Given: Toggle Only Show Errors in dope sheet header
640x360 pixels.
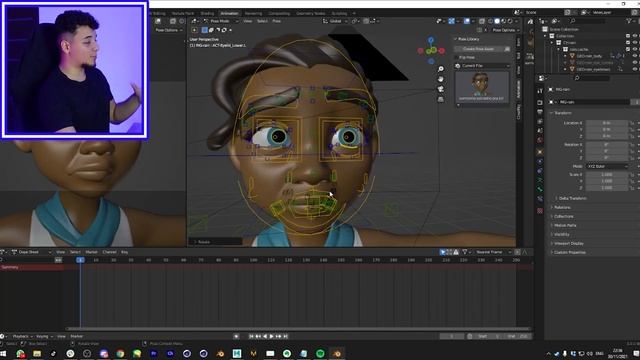Looking at the screenshot, I should (x=456, y=252).
